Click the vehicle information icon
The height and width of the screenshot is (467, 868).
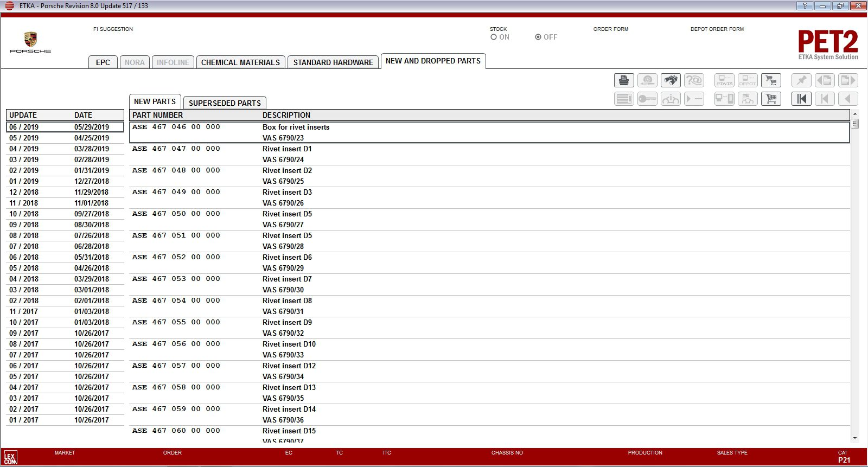[x=671, y=99]
